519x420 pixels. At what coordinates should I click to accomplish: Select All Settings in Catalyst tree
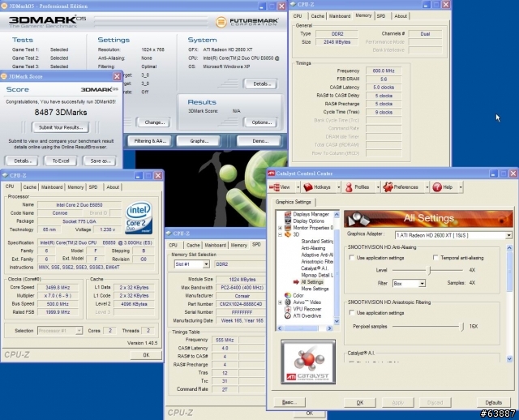pyautogui.click(x=312, y=282)
